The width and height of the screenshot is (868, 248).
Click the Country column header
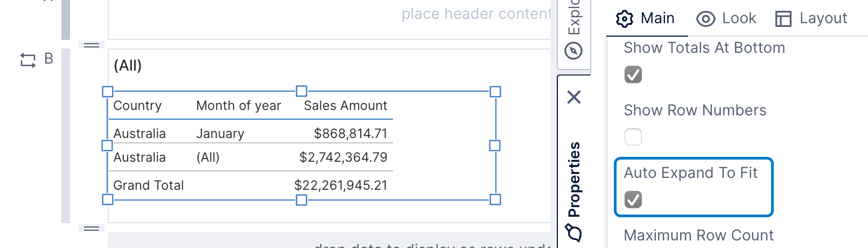coord(137,106)
